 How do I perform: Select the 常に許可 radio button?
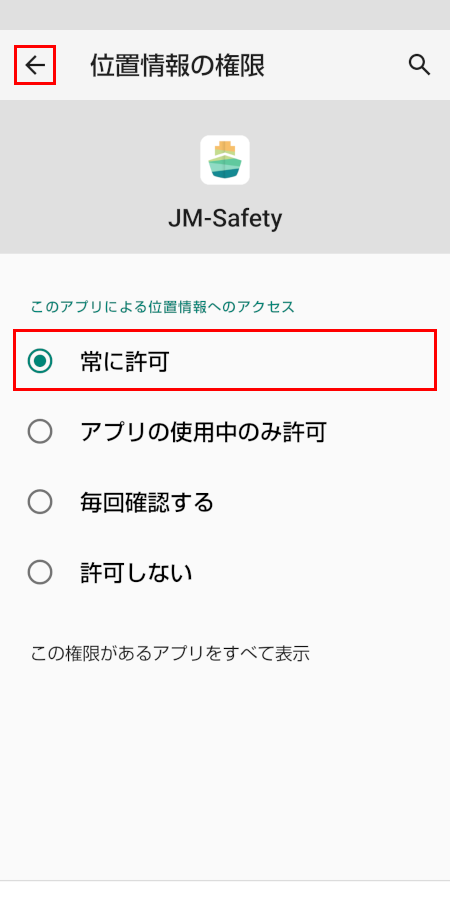[40, 361]
